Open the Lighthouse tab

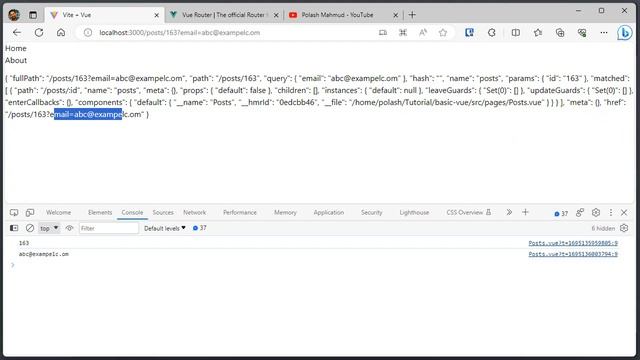point(414,213)
